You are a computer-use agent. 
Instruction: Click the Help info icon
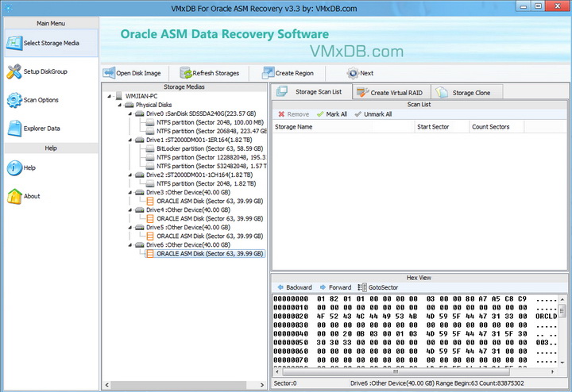14,167
